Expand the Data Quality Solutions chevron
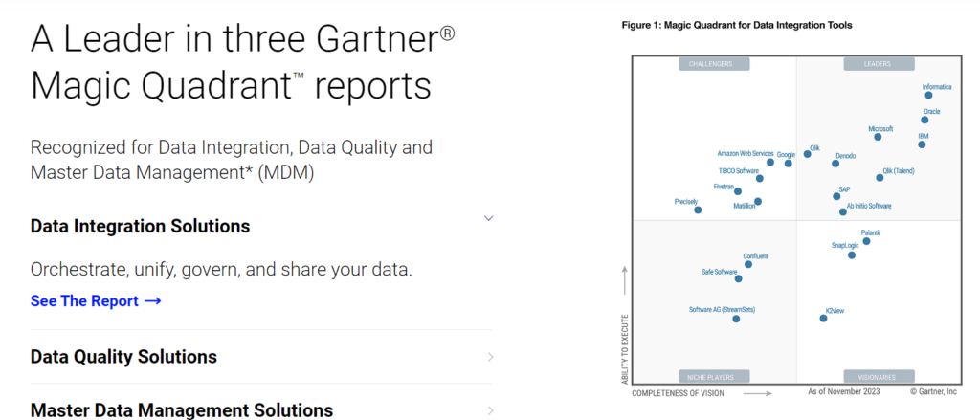 (491, 357)
